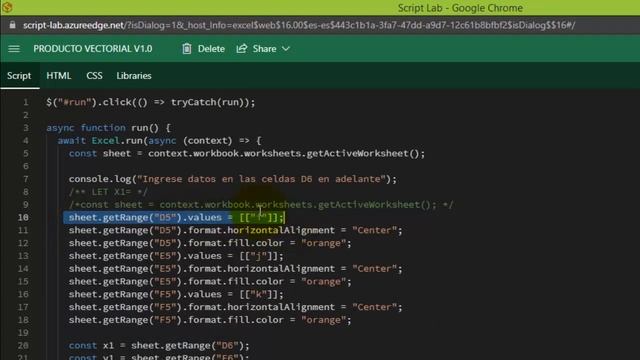
Task: Click the highlighted sheet.getRange("D5").values line
Action: [176, 218]
